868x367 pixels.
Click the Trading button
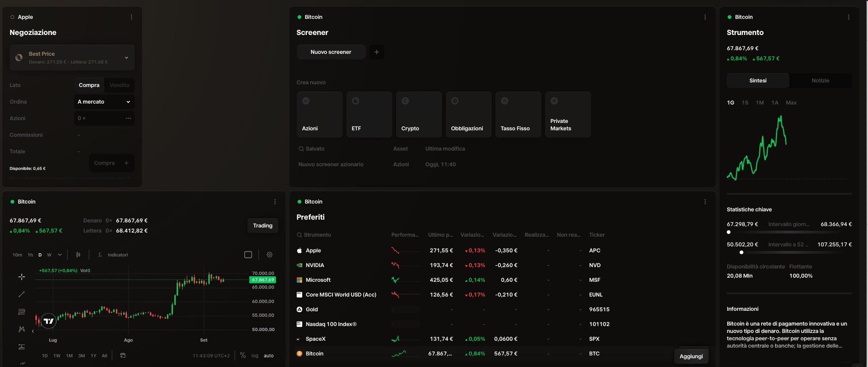click(263, 226)
